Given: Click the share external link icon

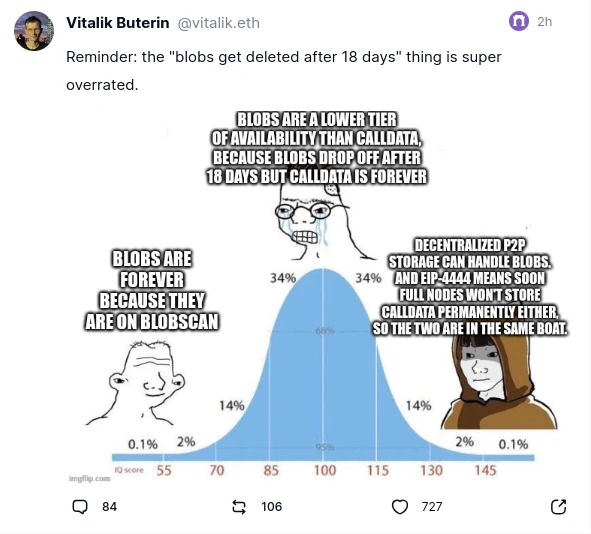Looking at the screenshot, I should pyautogui.click(x=558, y=506).
